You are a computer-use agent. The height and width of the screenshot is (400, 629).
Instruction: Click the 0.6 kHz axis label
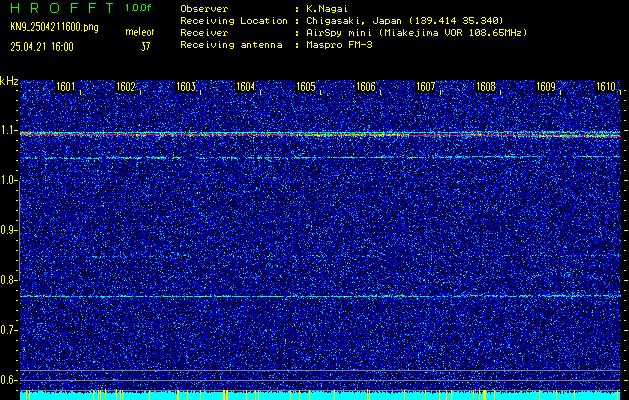pos(8,380)
